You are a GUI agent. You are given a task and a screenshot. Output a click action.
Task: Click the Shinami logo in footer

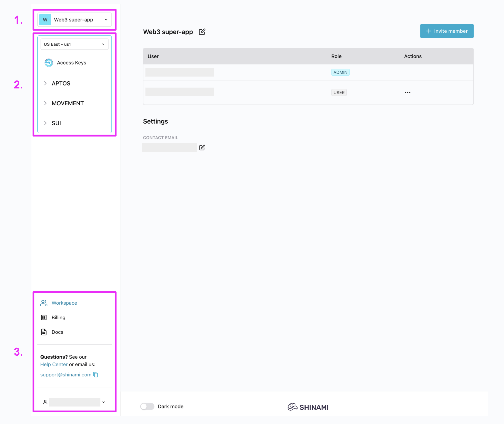coord(308,407)
